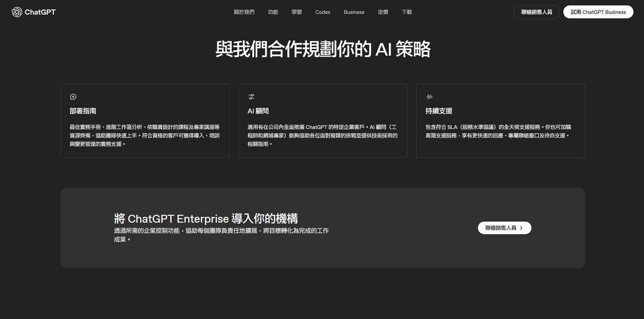Open the 定價 pricing page

tap(383, 12)
